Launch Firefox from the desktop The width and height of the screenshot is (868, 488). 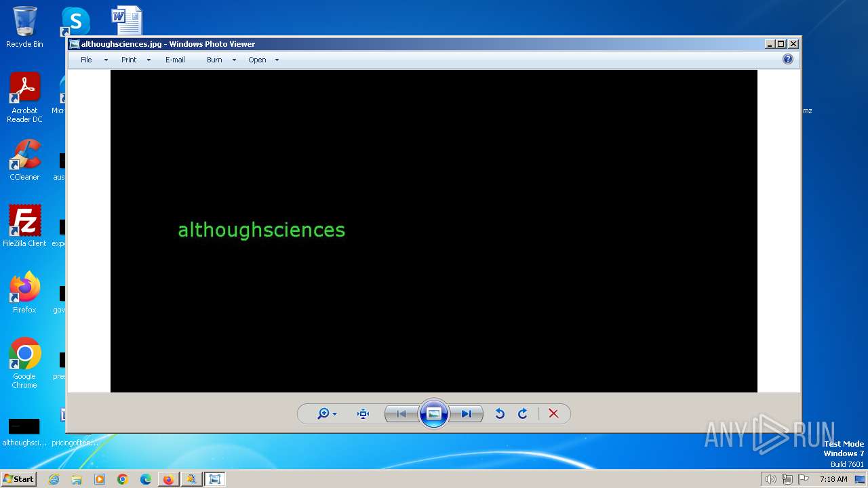[24, 292]
